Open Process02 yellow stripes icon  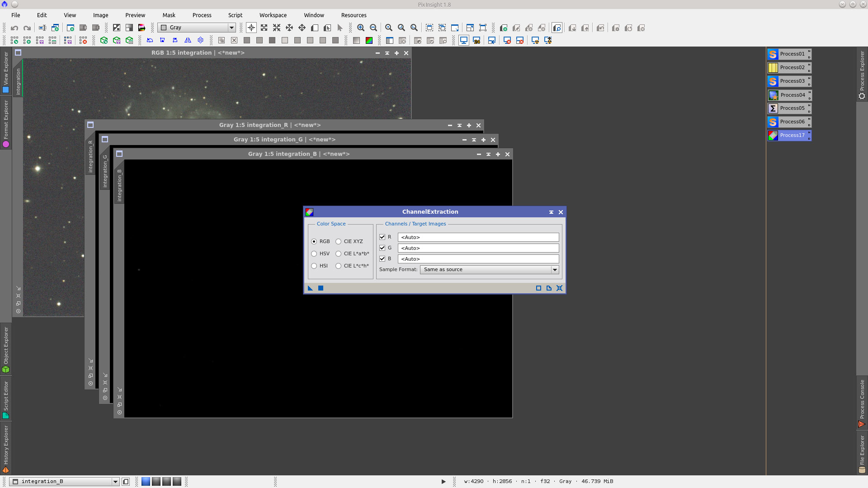(789, 67)
